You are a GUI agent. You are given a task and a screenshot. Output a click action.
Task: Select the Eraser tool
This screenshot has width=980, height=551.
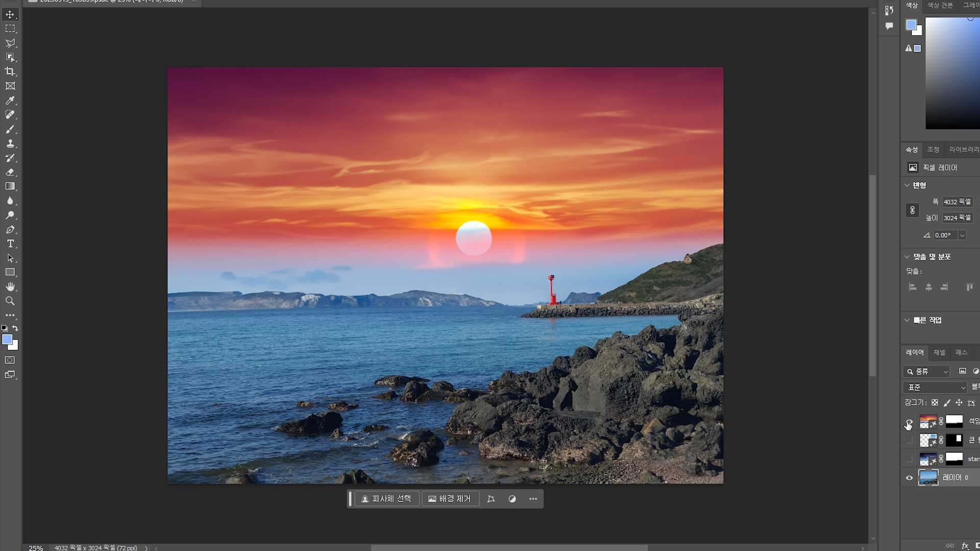pyautogui.click(x=10, y=172)
